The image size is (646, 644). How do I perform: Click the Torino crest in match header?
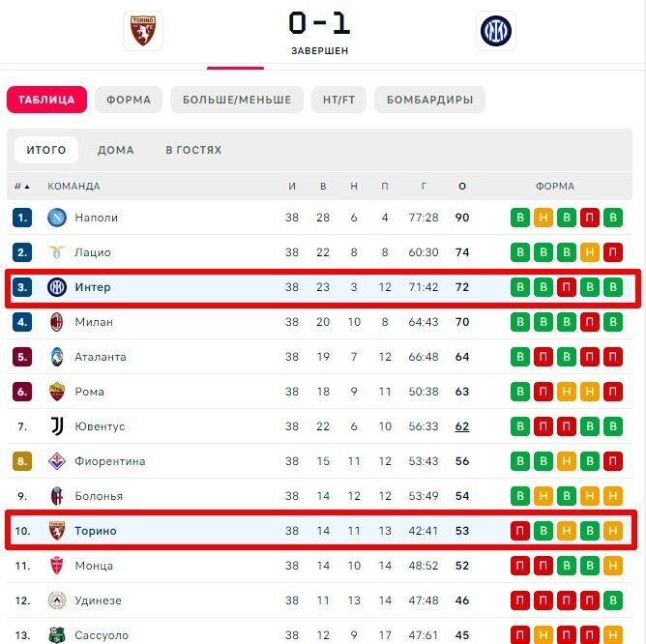pyautogui.click(x=143, y=31)
